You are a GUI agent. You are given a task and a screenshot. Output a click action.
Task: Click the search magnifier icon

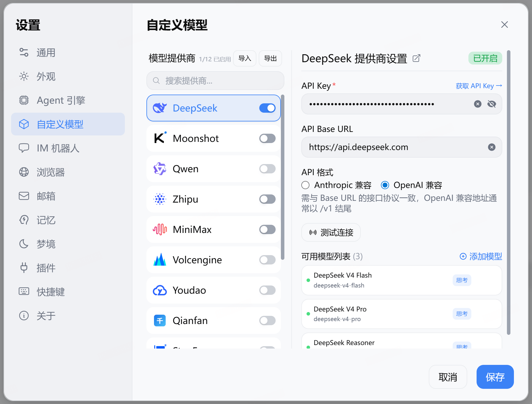[156, 81]
